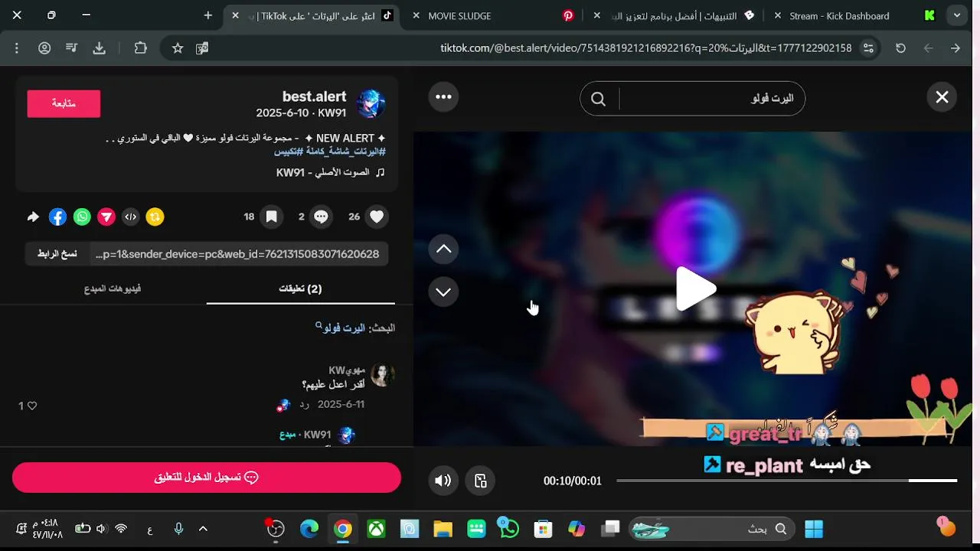The height and width of the screenshot is (551, 980).
Task: Open the hashtag line under description
Action: click(x=330, y=152)
